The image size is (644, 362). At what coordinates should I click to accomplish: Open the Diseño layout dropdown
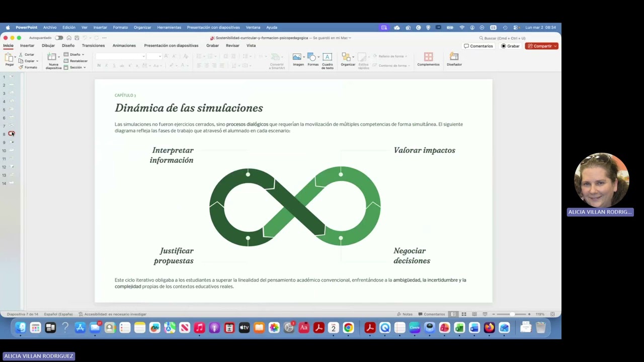click(x=73, y=54)
